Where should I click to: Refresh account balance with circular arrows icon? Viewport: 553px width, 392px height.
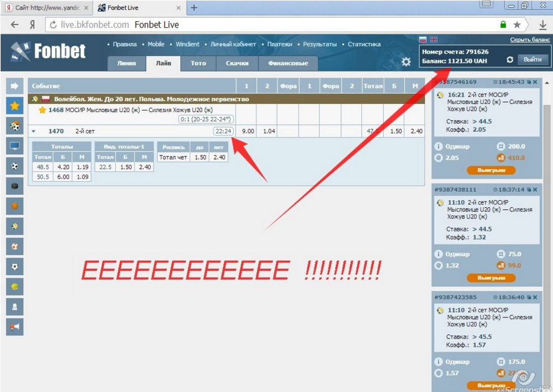(509, 60)
